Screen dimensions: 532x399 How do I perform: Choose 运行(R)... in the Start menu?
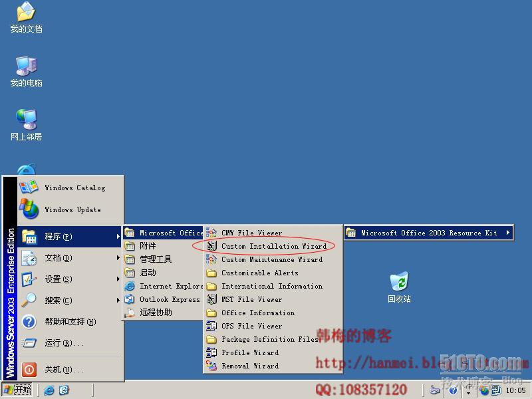click(70, 343)
